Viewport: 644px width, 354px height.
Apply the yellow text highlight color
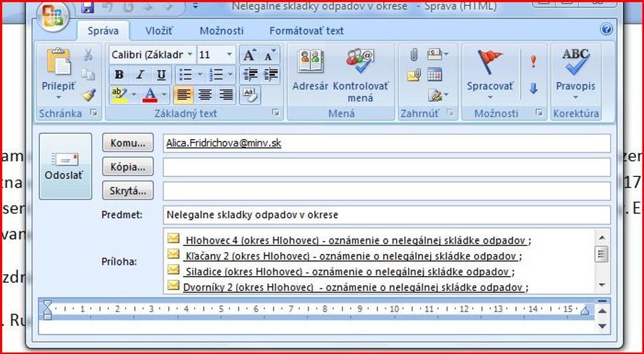pos(120,95)
